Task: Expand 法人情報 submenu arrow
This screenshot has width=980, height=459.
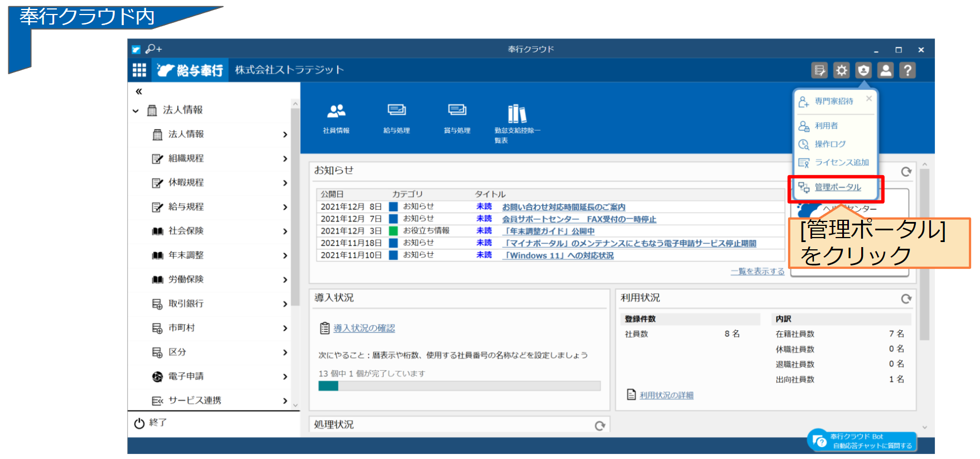Action: tap(285, 134)
